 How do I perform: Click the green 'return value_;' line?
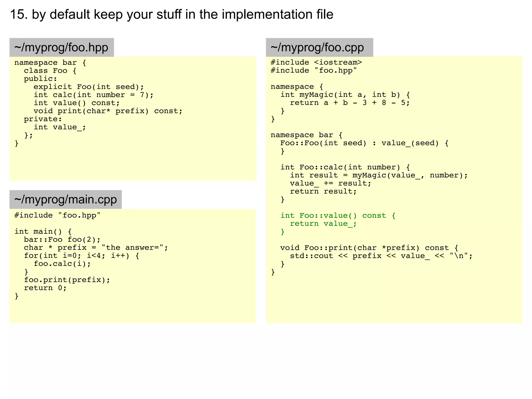tap(323, 224)
